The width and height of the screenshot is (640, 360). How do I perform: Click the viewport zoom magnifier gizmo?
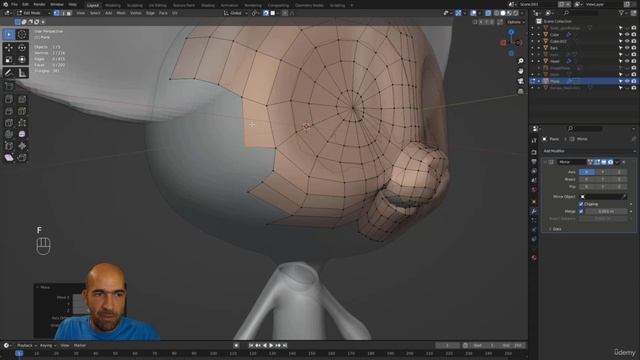[521, 61]
